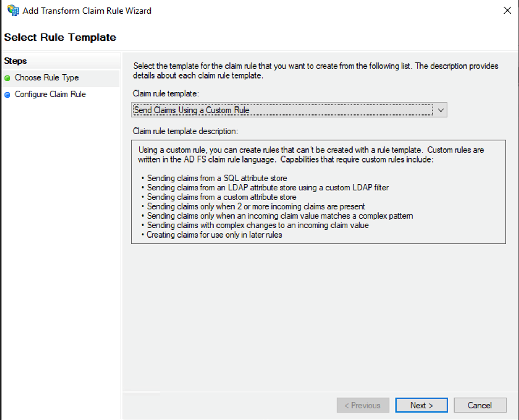
Task: Click the Previous navigation button
Action: click(x=363, y=405)
